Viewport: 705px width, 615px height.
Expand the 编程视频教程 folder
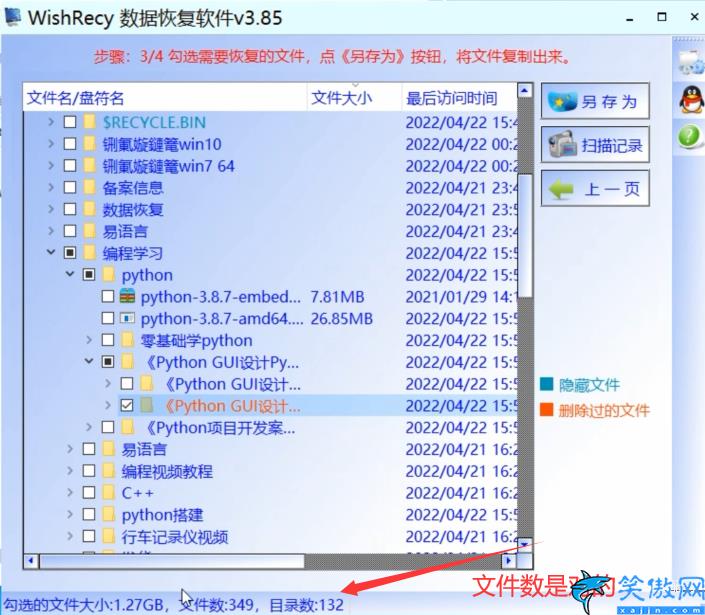[70, 471]
